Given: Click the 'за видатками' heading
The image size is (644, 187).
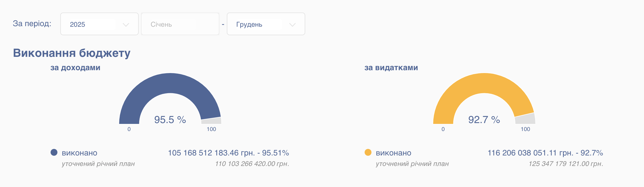Looking at the screenshot, I should 391,68.
